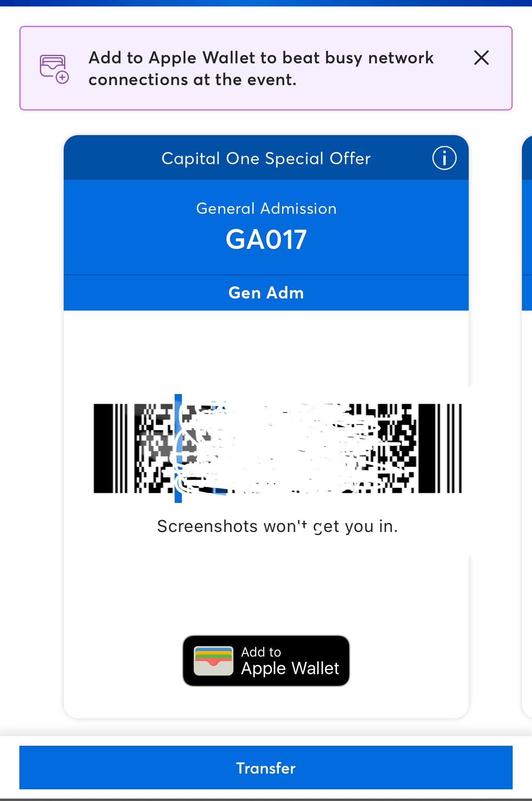Select the Capital One Special Offer header

pyautogui.click(x=266, y=158)
